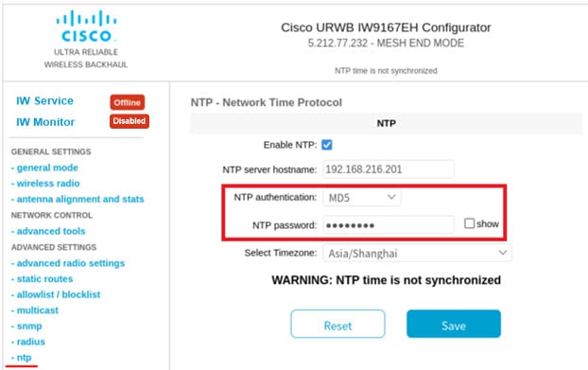588x370 pixels.
Task: Select the ntp sidebar item
Action: click(x=22, y=358)
